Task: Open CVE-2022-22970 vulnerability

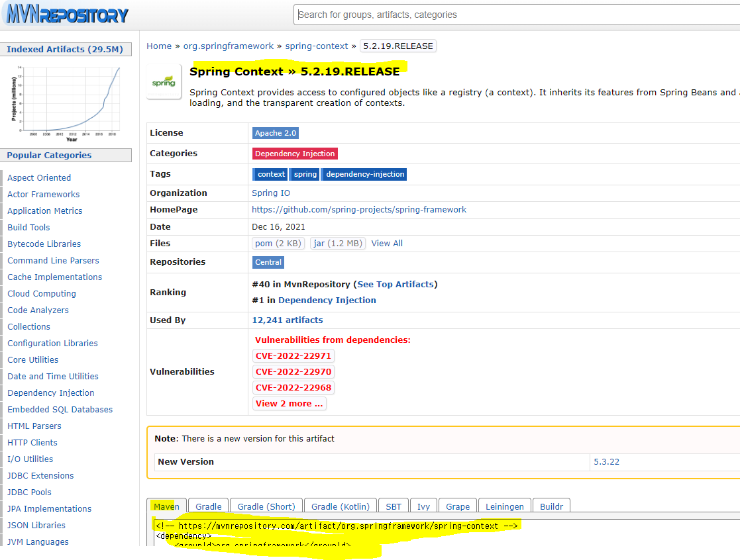Action: pyautogui.click(x=293, y=372)
